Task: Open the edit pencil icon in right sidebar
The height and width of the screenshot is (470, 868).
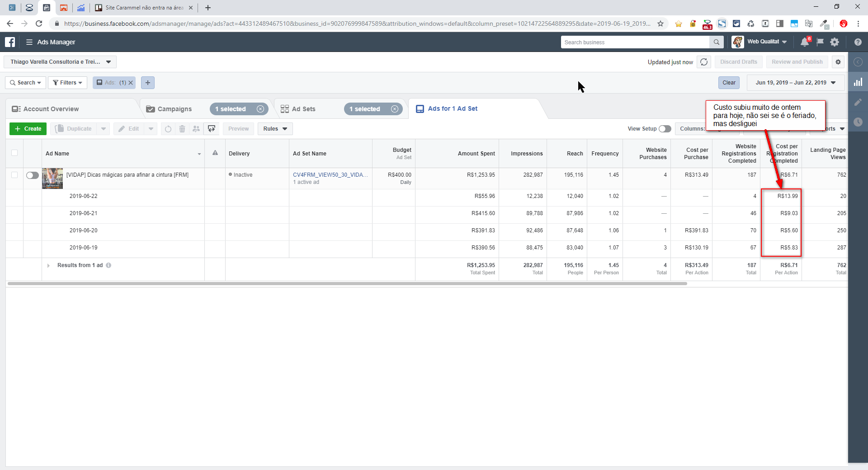Action: point(858,102)
